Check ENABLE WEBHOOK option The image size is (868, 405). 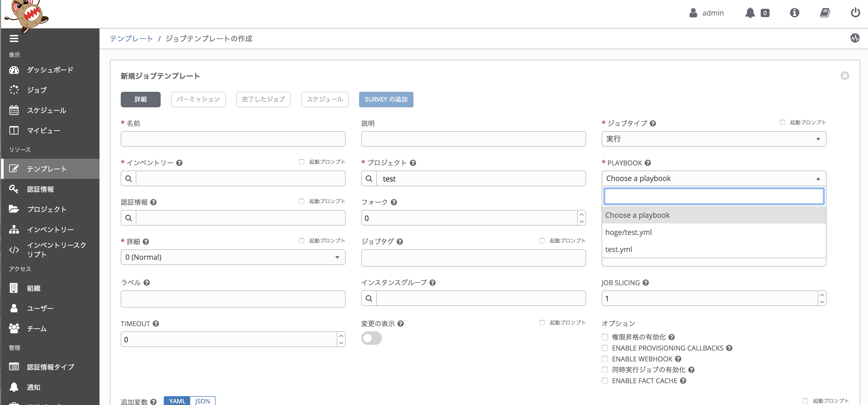pos(604,359)
